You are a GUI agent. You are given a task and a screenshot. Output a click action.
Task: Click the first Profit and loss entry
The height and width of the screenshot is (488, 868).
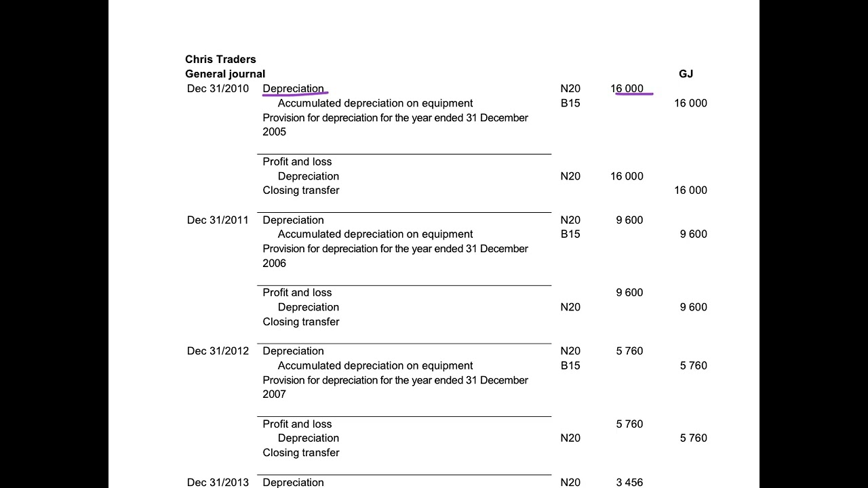click(297, 162)
